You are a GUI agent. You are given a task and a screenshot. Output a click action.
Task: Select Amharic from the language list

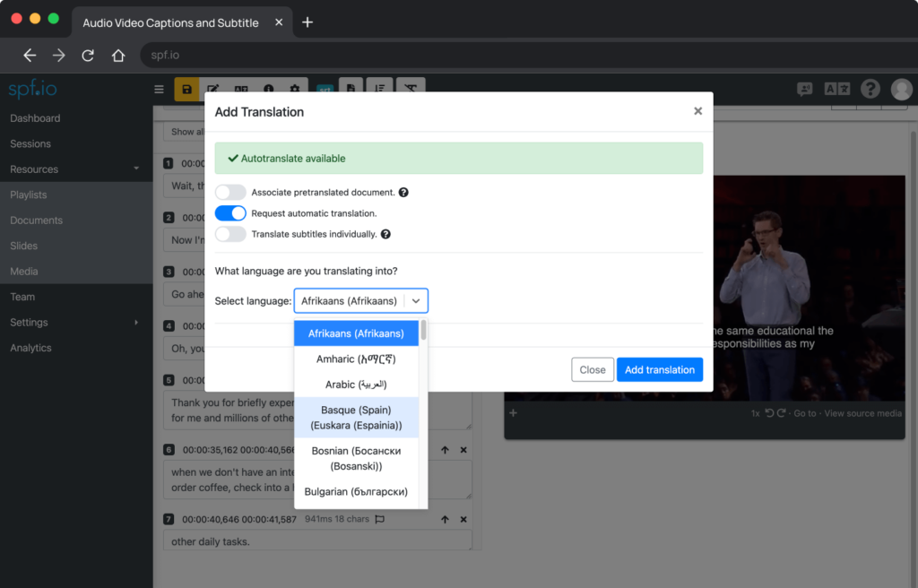pyautogui.click(x=356, y=359)
